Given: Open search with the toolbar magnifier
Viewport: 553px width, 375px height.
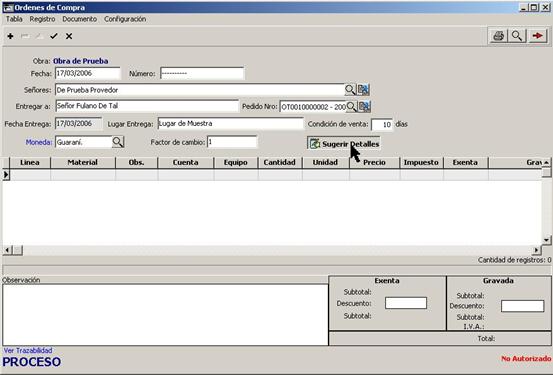Looking at the screenshot, I should tap(517, 36).
